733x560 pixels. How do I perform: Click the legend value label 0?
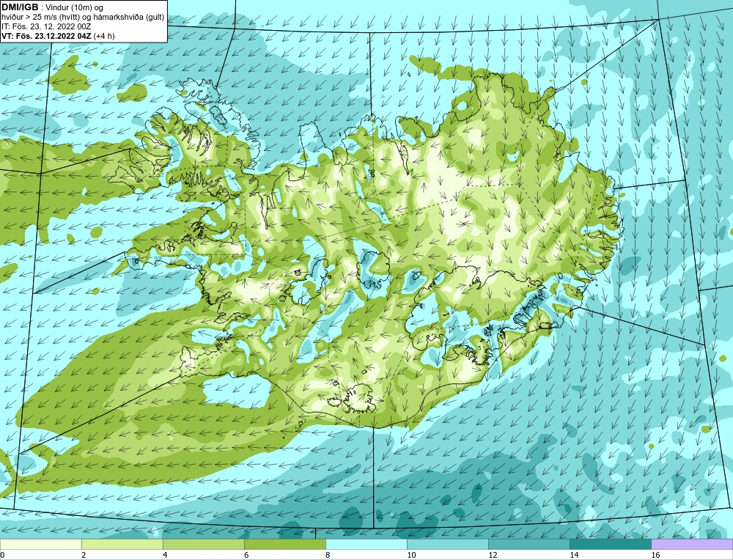[x=2, y=555]
